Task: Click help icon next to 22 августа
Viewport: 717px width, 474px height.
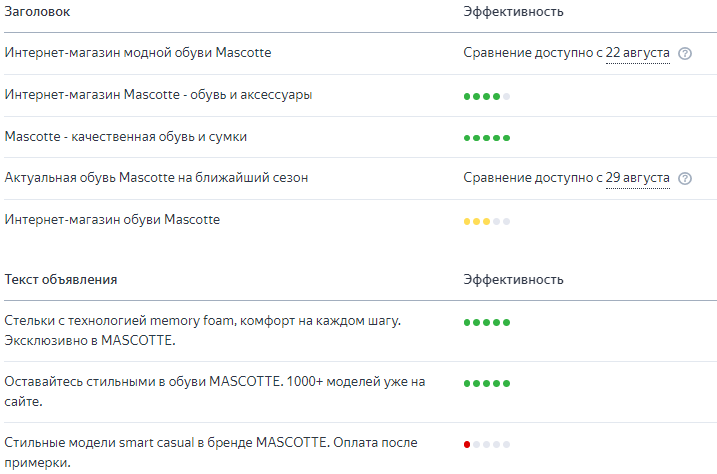Action: pyautogui.click(x=685, y=54)
